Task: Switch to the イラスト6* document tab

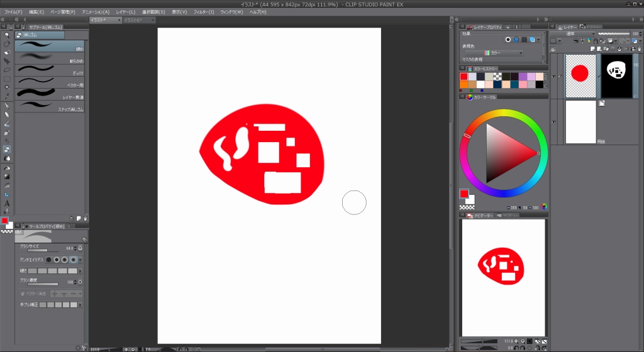Action: pos(133,20)
